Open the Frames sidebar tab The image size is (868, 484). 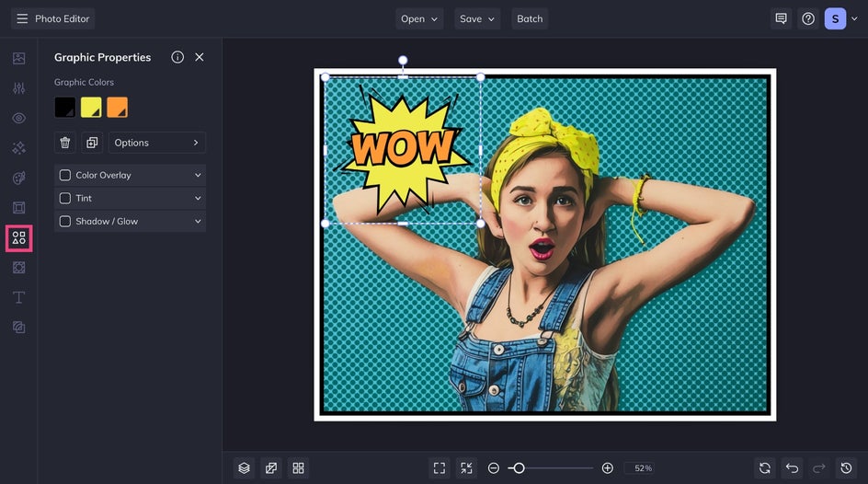click(x=18, y=208)
